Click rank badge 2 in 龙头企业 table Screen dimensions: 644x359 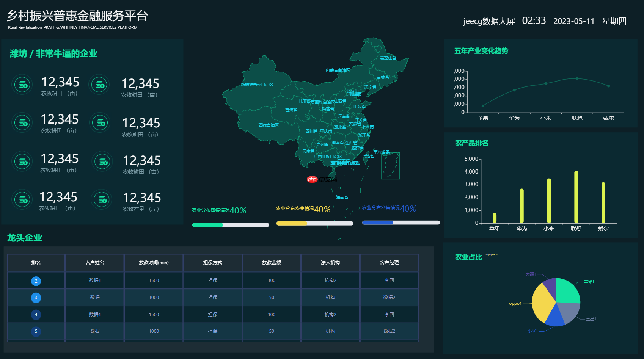[x=36, y=281]
